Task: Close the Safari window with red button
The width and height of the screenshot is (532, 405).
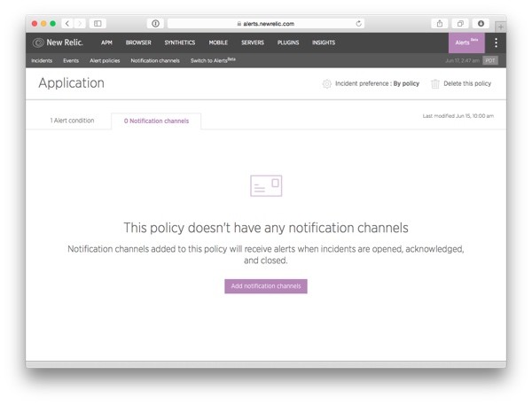Action: tap(35, 23)
